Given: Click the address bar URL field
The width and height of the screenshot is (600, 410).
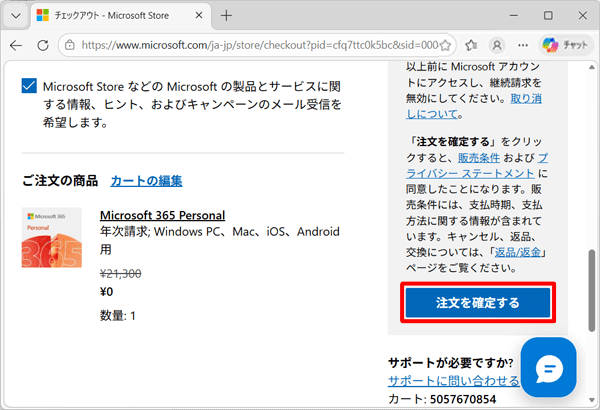Looking at the screenshot, I should click(250, 45).
